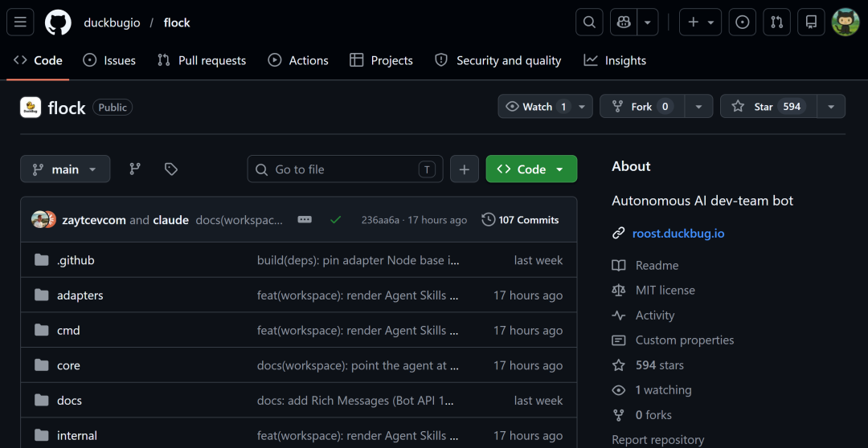Select the Code tab
Screen dimensions: 868x448
pyautogui.click(x=39, y=60)
